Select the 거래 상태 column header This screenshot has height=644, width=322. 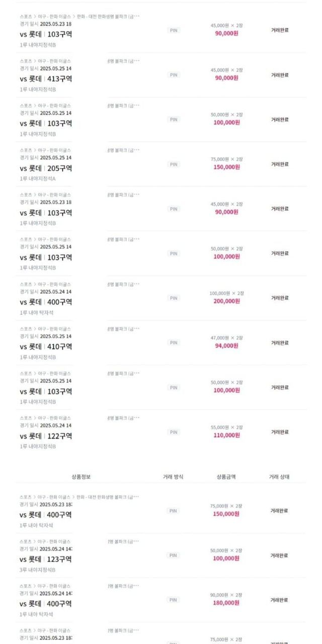(x=279, y=476)
